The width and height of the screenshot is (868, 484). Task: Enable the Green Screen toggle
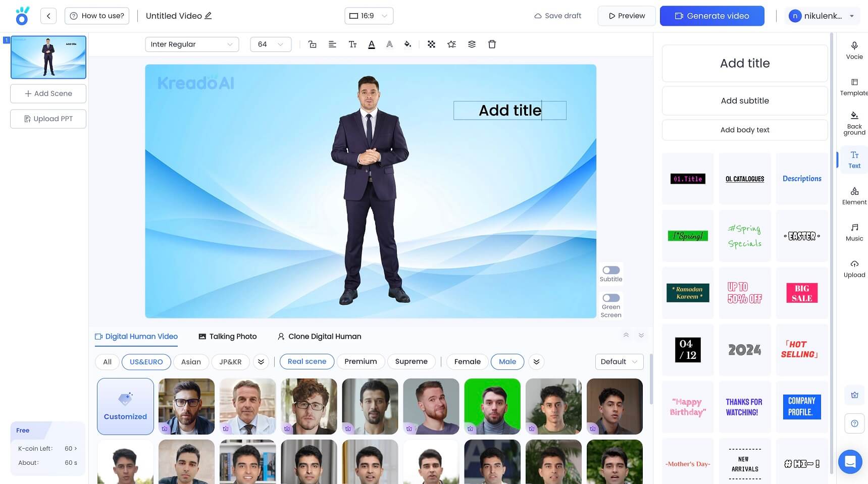click(x=610, y=298)
